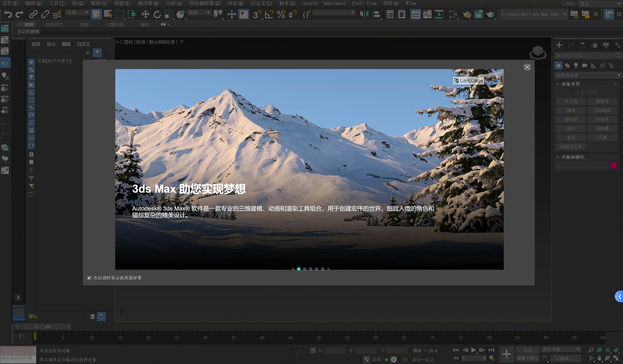
Task: Uncheck 在启动时显示此欢迎屏幕 checkbox
Action: (89, 278)
